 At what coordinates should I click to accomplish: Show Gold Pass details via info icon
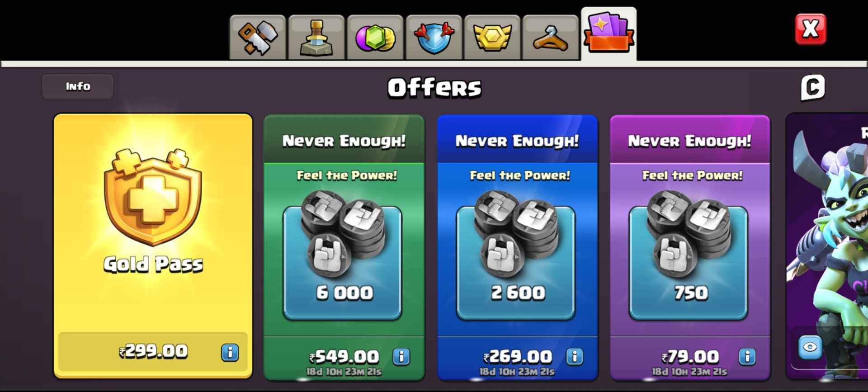230,352
